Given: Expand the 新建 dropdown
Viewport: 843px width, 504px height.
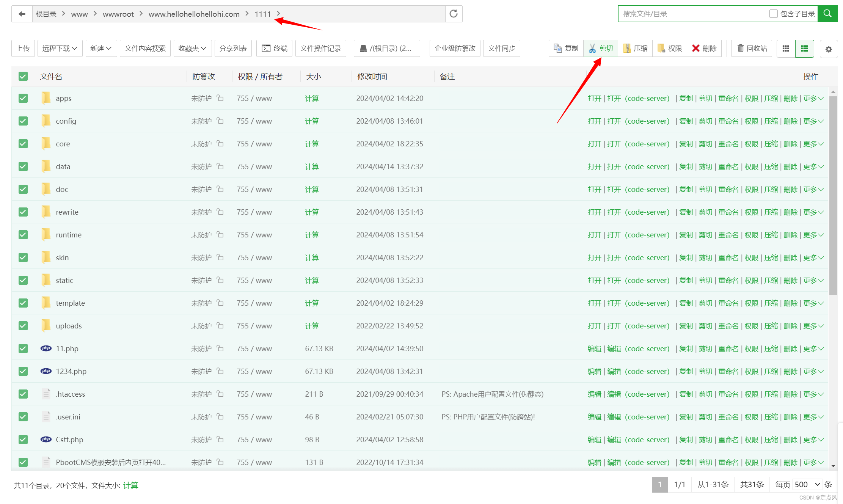Looking at the screenshot, I should click(x=101, y=49).
